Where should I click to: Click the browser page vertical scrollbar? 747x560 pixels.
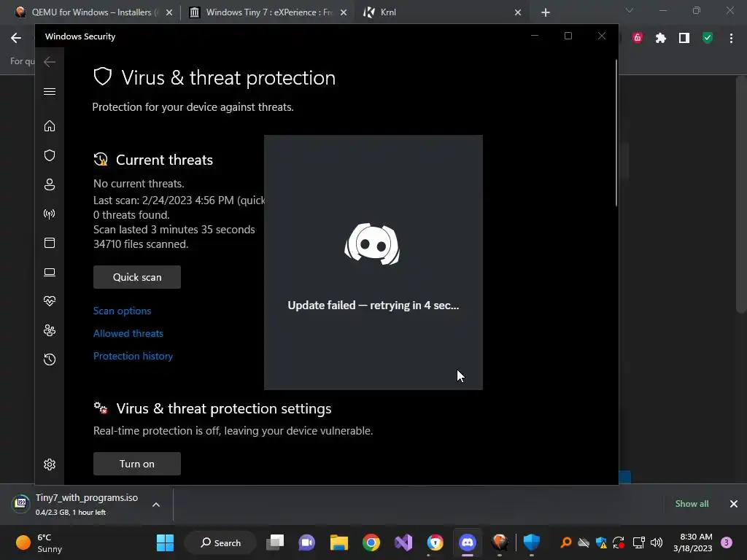741,194
